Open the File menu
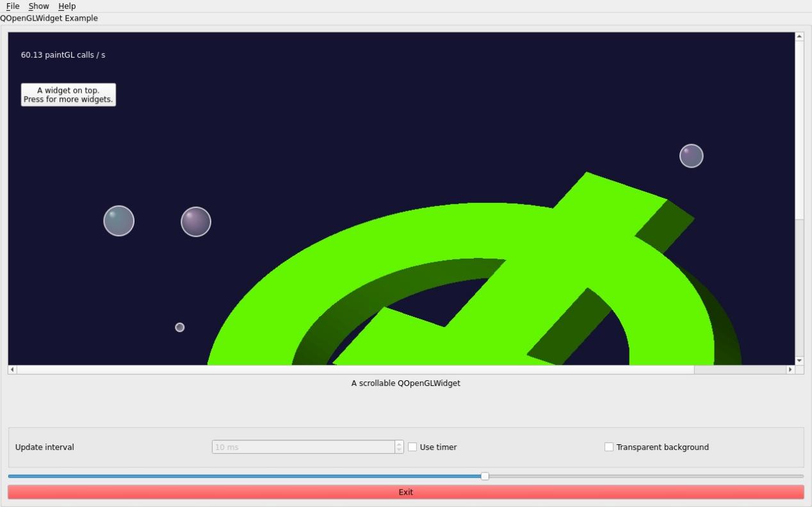812x507 pixels. click(x=13, y=6)
